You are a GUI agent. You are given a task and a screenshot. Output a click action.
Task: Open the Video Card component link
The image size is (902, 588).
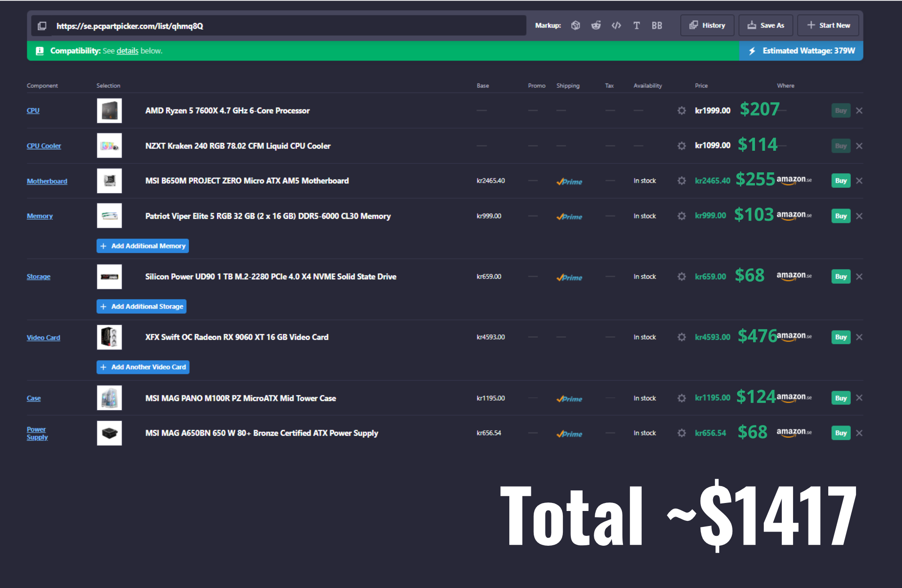pos(43,337)
